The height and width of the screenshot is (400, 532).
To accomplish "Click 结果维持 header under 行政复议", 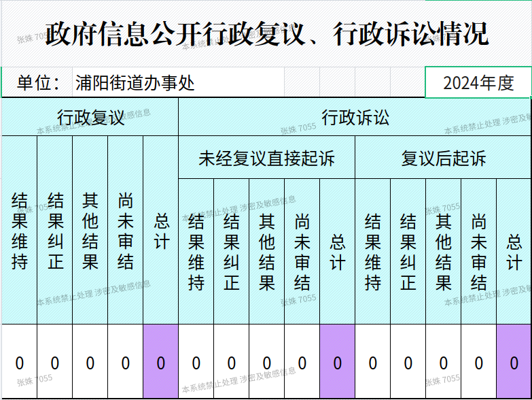I will (20, 231).
